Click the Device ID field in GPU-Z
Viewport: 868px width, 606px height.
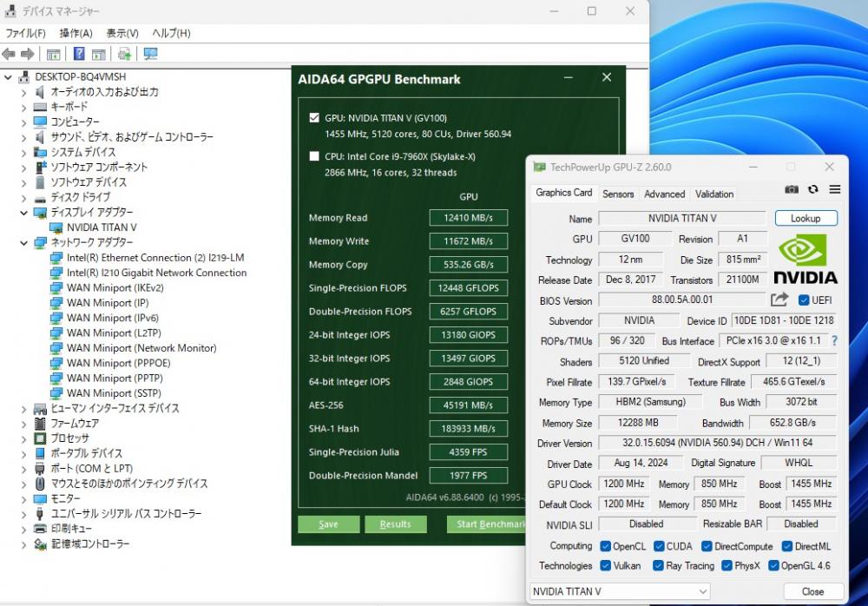coord(783,320)
